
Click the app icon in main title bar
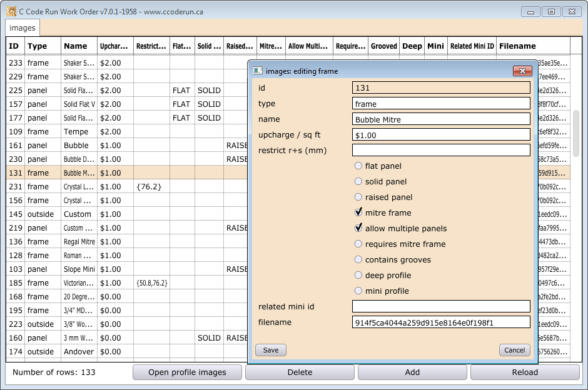[11, 12]
